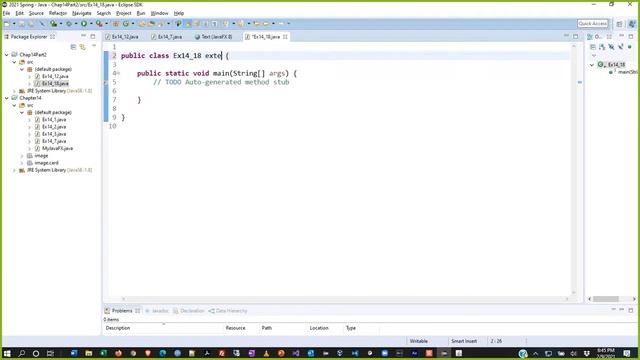The height and width of the screenshot is (360, 640).
Task: Open Windows Start menu
Action: click(x=7, y=353)
